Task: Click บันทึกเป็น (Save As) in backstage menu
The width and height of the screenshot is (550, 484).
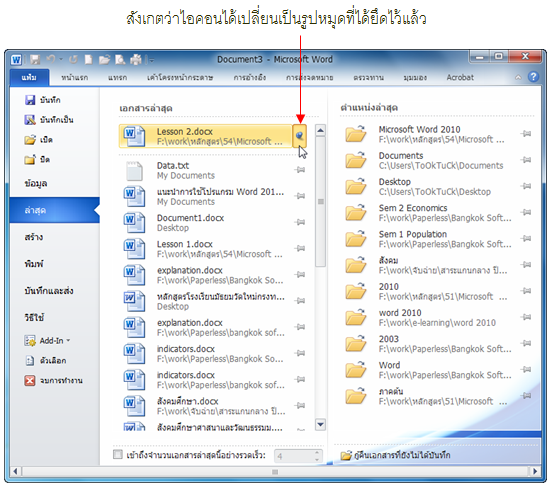Action: 49,120
